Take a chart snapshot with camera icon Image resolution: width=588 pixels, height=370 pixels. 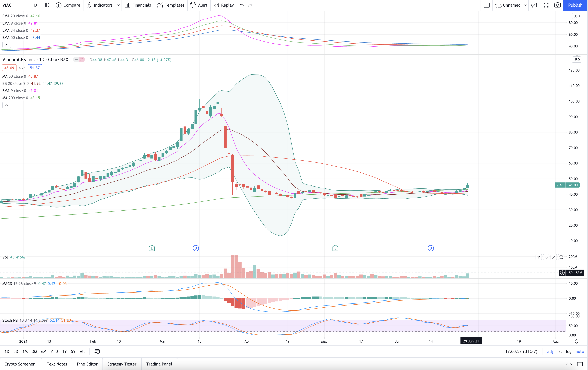coord(557,5)
